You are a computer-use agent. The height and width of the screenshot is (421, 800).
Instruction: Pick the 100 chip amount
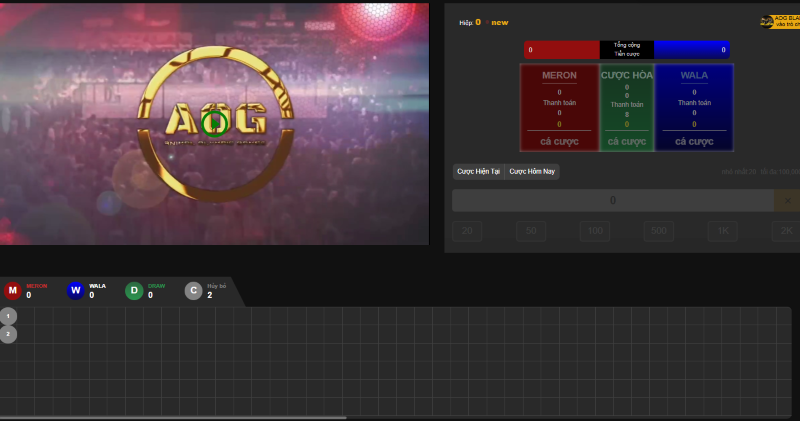[x=595, y=232]
